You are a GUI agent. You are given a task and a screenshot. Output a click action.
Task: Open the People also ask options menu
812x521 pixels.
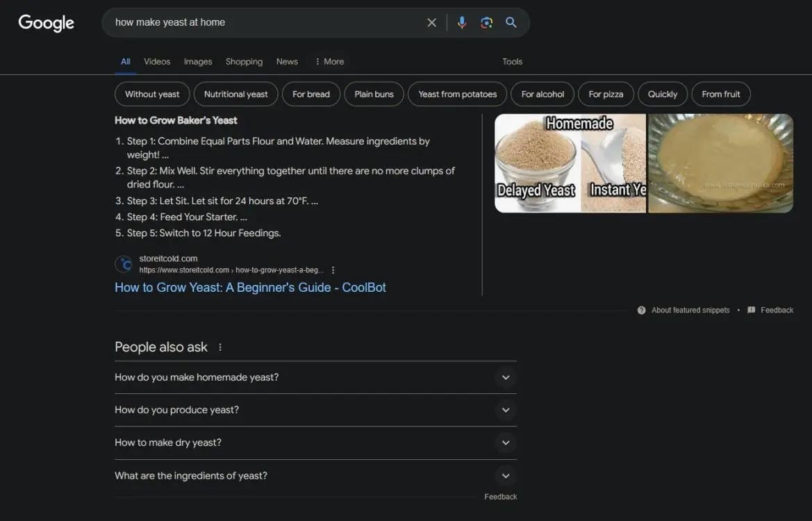(220, 346)
